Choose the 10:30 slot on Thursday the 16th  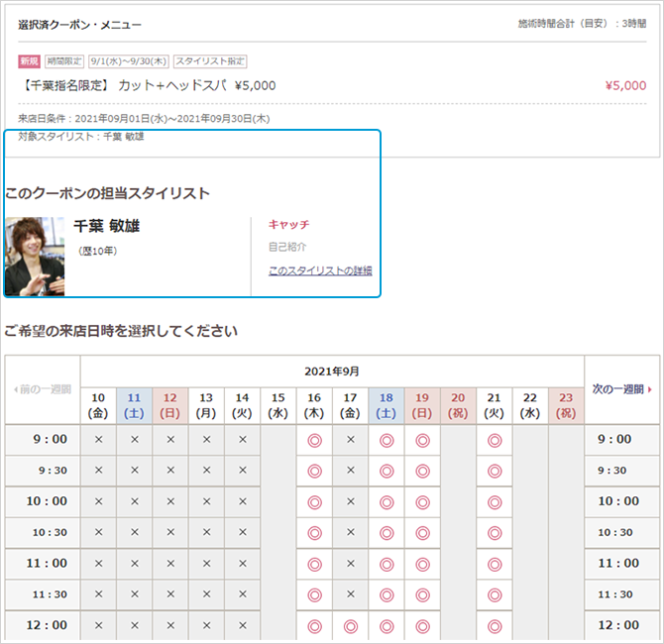pyautogui.click(x=314, y=532)
